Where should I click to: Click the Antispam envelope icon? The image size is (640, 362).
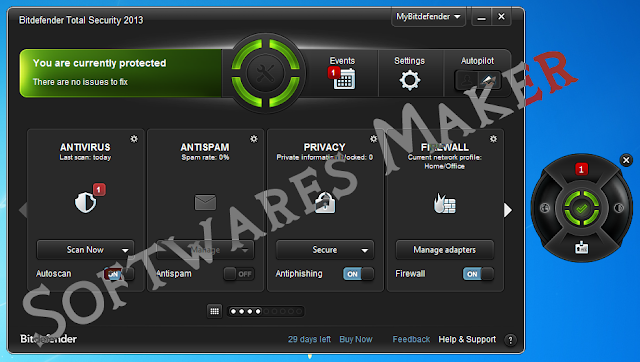[x=205, y=202]
